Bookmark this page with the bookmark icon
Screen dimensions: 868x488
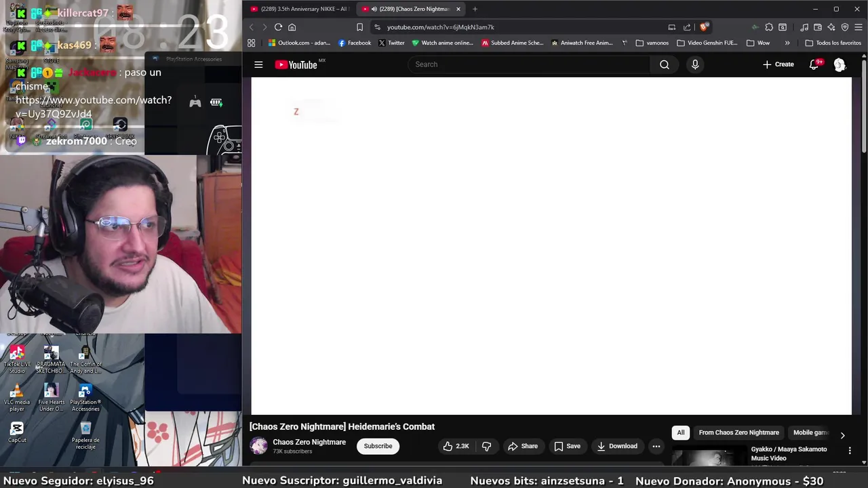[x=359, y=27]
